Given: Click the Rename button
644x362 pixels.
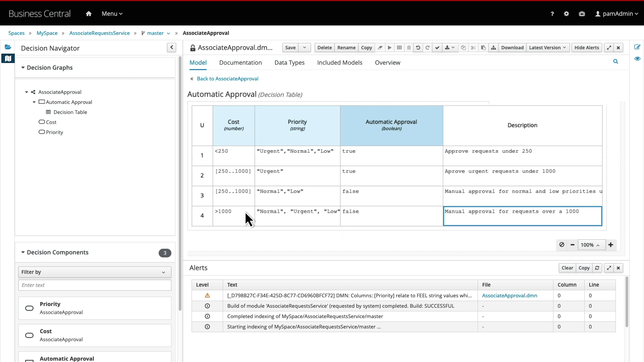Looking at the screenshot, I should pos(346,48).
